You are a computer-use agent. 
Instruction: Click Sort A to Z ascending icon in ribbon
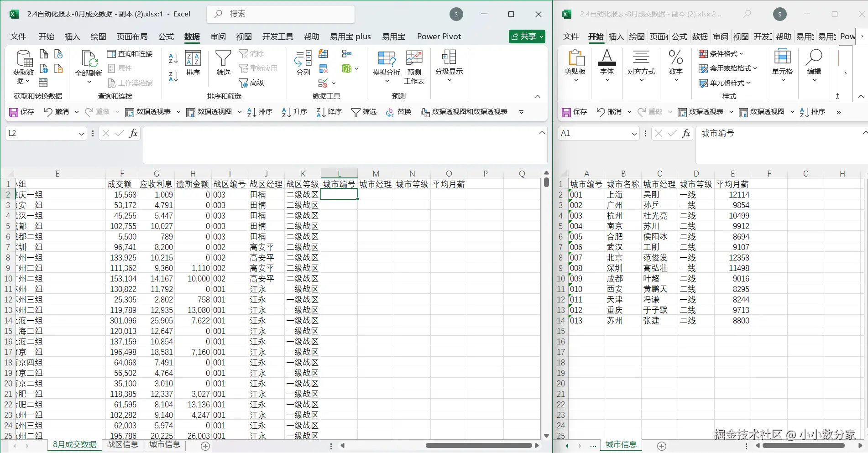(x=173, y=58)
